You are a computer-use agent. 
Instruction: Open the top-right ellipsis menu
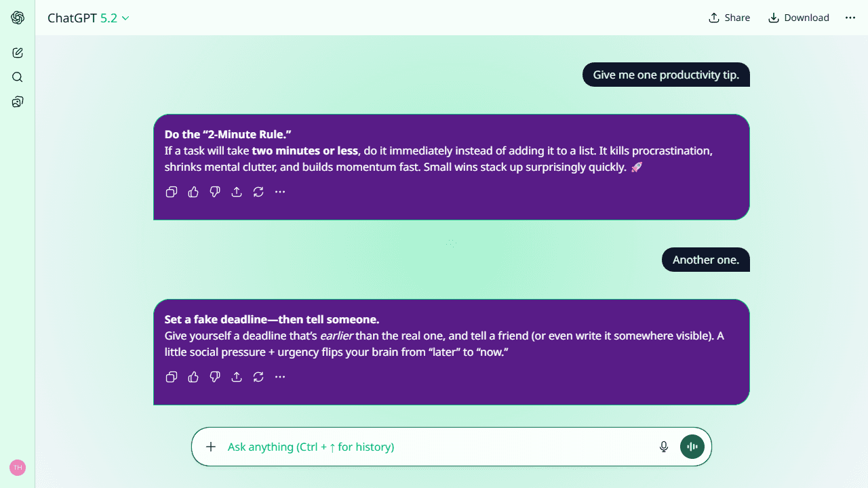point(850,18)
